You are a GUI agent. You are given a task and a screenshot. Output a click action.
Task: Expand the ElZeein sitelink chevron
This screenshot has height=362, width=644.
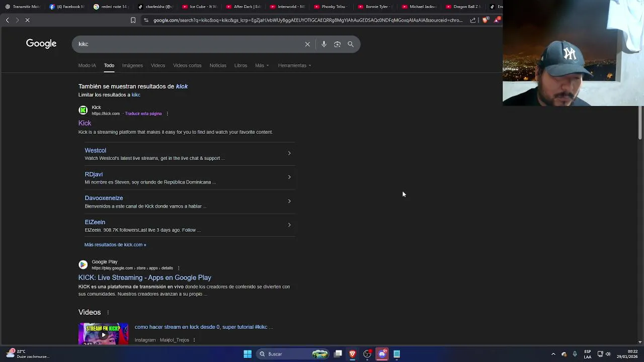coord(289,225)
